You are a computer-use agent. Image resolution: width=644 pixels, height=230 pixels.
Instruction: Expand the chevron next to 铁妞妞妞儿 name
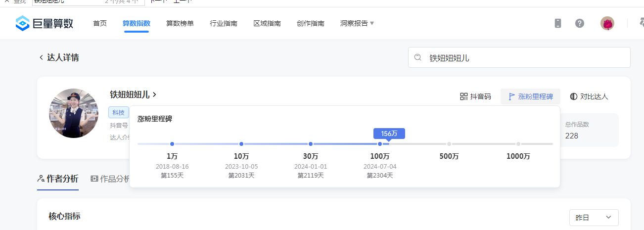pyautogui.click(x=155, y=94)
